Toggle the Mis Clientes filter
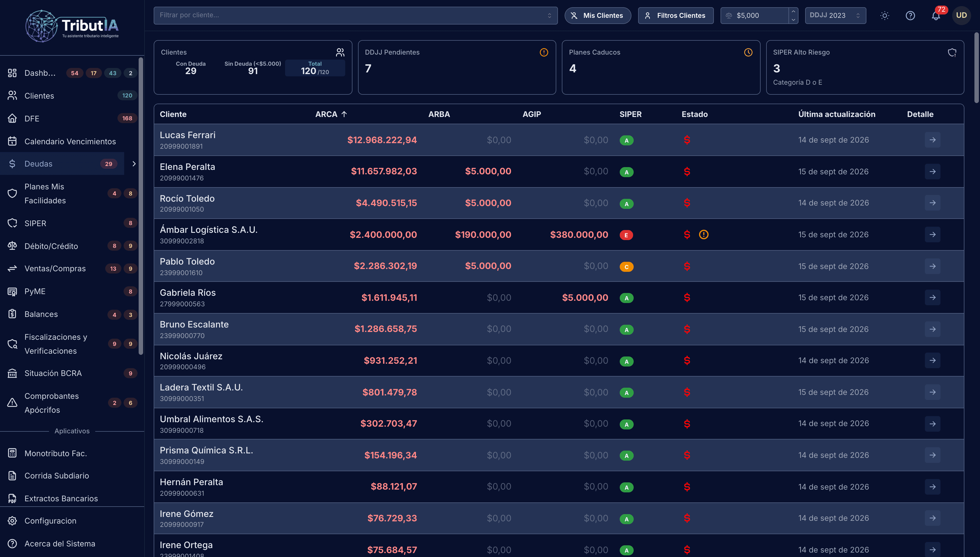980x557 pixels. (598, 16)
